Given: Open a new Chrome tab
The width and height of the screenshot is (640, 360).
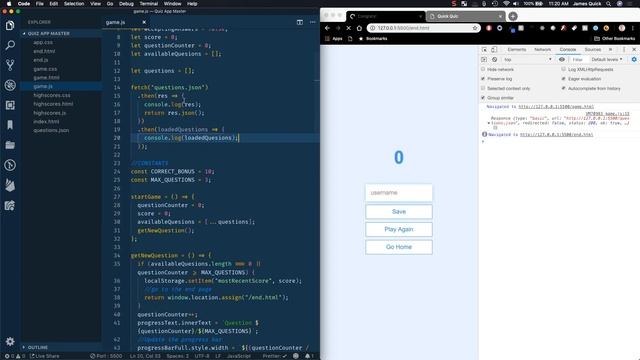Looking at the screenshot, I should (513, 16).
